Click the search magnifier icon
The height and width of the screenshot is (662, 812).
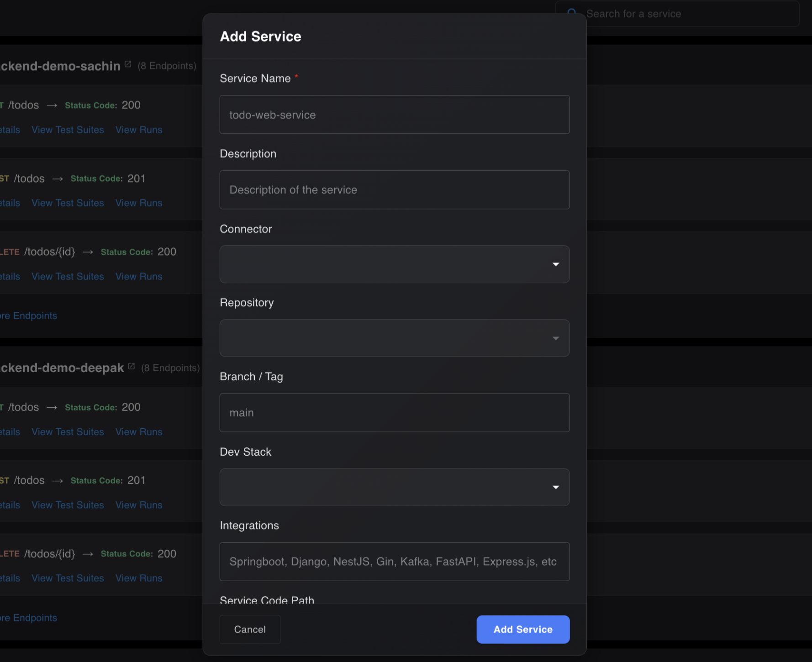pos(571,13)
